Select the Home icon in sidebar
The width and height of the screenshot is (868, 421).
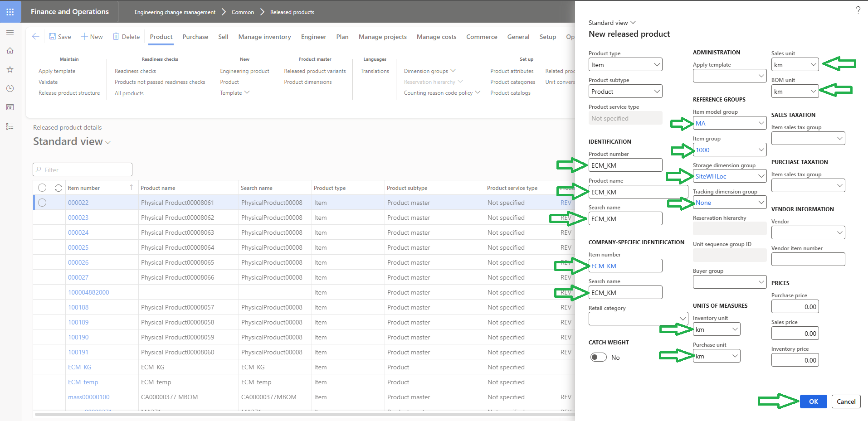(x=10, y=51)
